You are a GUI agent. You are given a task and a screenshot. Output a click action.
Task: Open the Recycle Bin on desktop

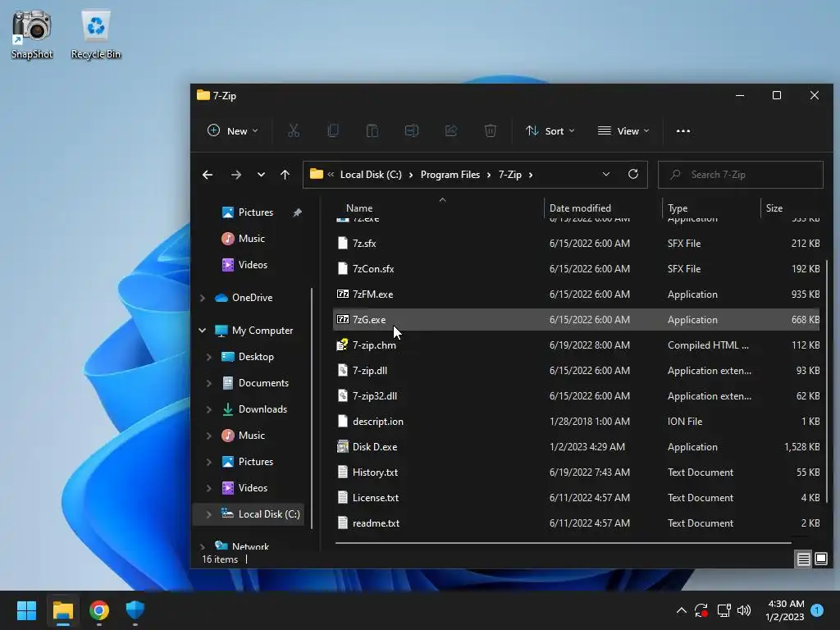point(96,34)
